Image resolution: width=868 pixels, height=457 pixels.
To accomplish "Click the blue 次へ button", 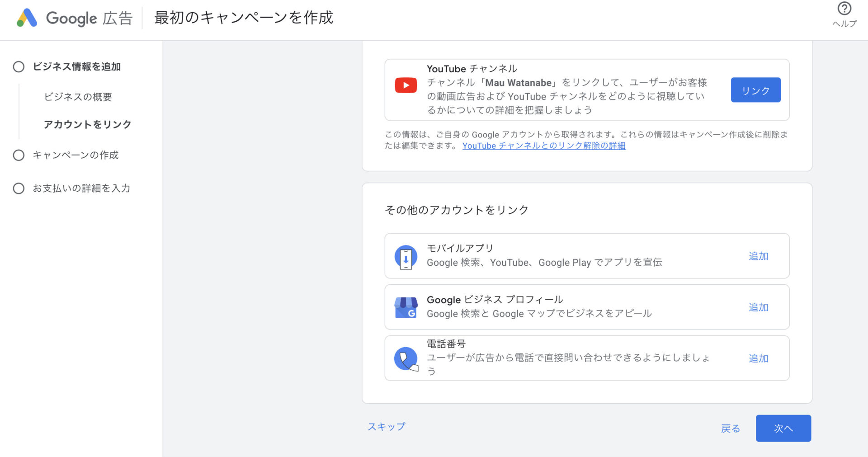I will point(783,428).
